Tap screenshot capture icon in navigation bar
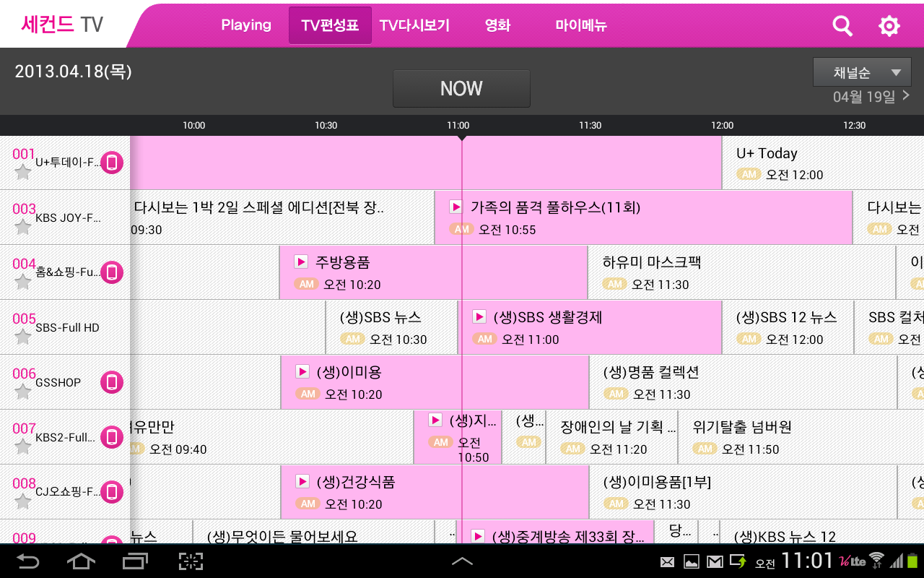Viewport: 924px width, 578px height. click(x=191, y=561)
